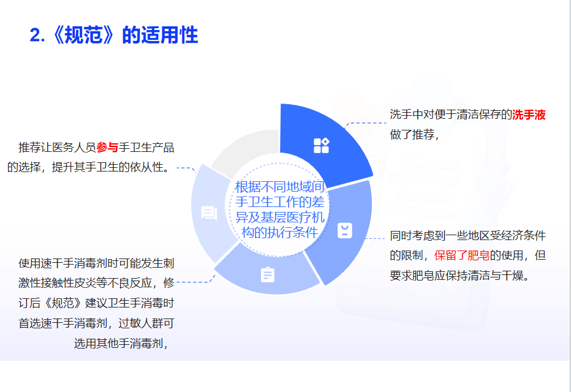Image resolution: width=571 pixels, height=392 pixels.
Task: Select the words 推荐让医务人员 in the left text
Action: pyautogui.click(x=57, y=147)
